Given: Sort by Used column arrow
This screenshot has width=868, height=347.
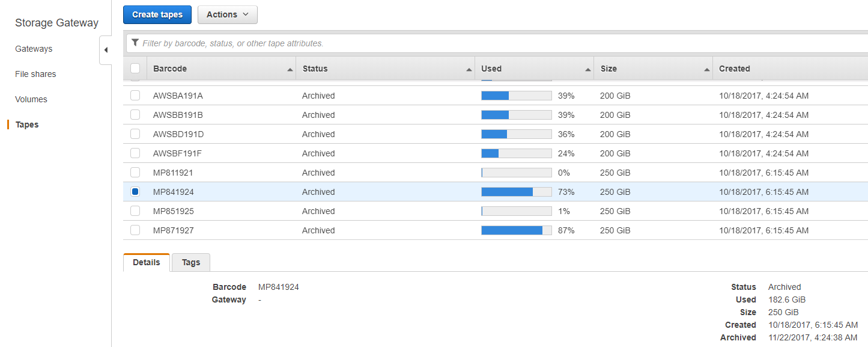Looking at the screenshot, I should tap(588, 70).
